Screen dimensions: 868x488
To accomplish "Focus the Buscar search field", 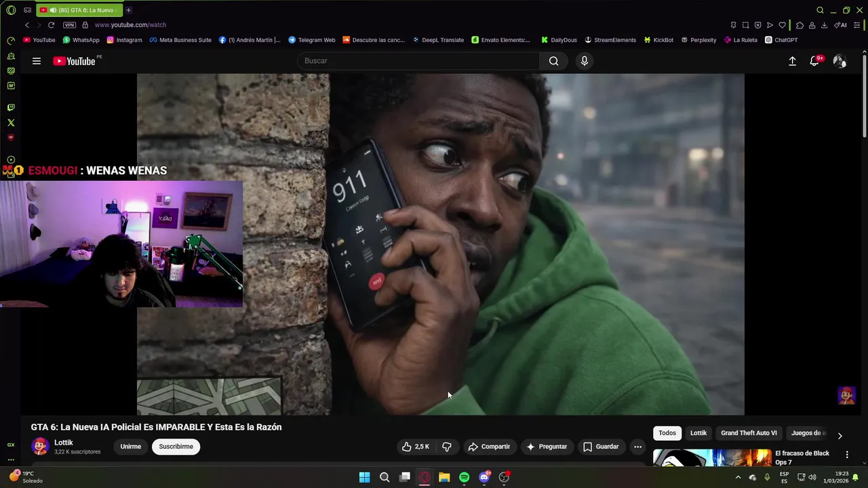I will (418, 61).
